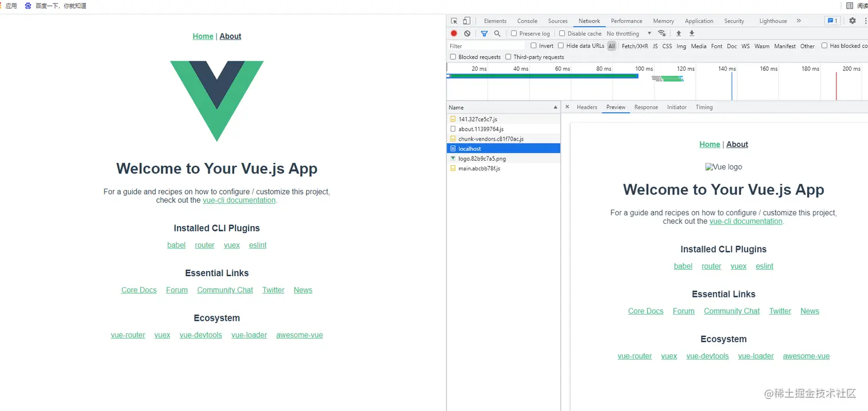Open DevTools settings gear

[852, 21]
